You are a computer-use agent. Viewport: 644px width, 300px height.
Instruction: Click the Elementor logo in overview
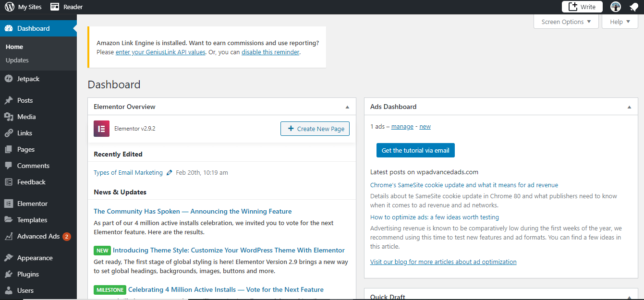(x=101, y=129)
